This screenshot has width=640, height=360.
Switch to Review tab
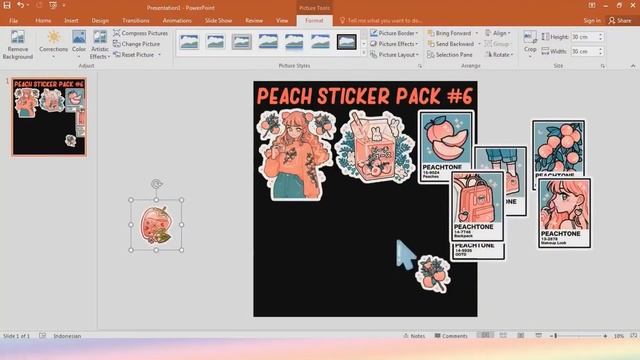click(x=254, y=20)
